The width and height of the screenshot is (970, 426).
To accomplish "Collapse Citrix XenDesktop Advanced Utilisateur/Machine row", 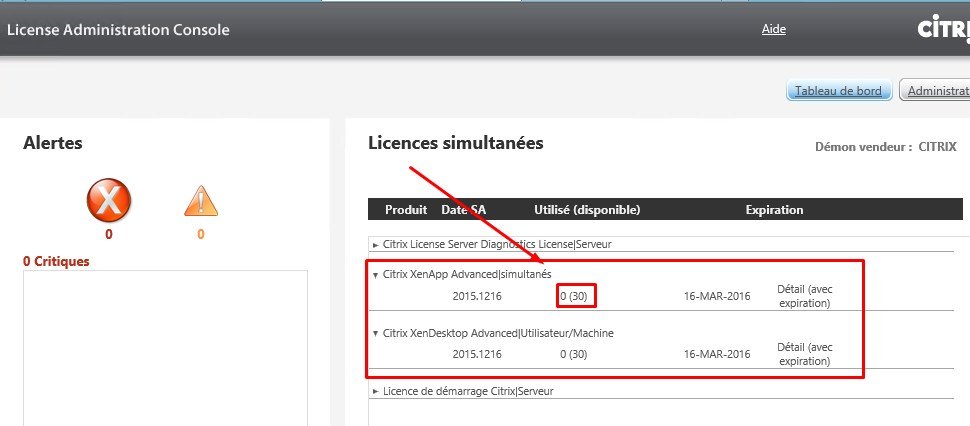I will (376, 333).
